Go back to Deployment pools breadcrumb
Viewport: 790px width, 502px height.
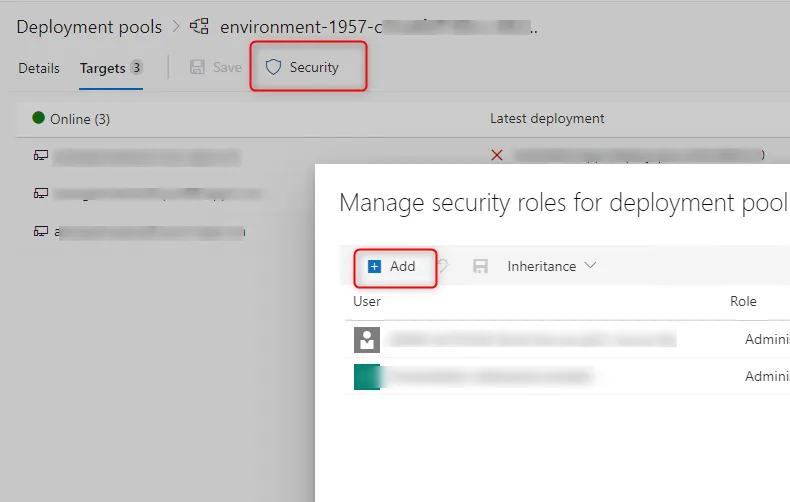88,27
